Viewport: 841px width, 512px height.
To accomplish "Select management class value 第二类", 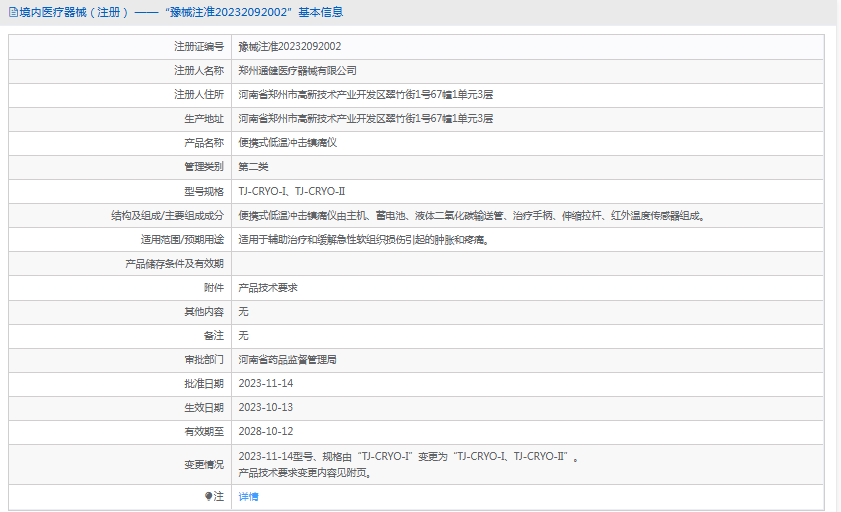I will [253, 167].
